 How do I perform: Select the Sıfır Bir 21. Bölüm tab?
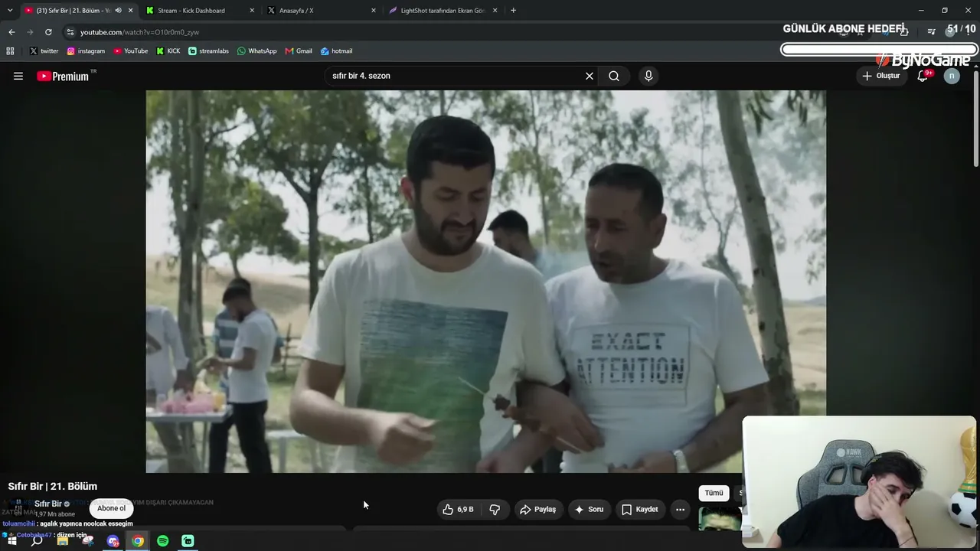click(x=78, y=11)
